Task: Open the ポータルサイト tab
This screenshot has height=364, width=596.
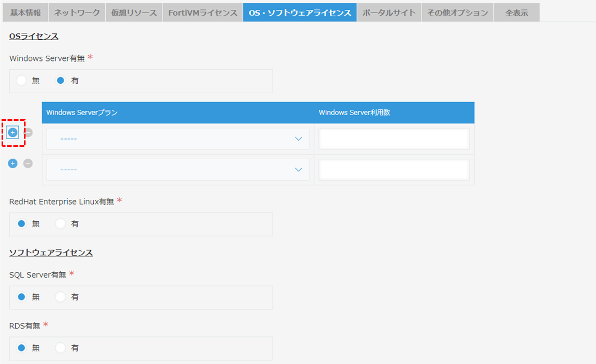Action: (x=389, y=12)
